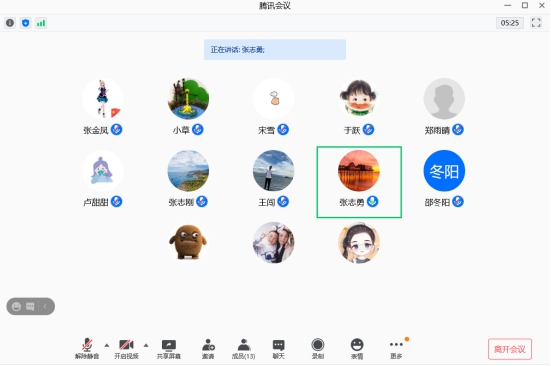
Task: Click the chat bubble in floating pill
Action: 30,307
